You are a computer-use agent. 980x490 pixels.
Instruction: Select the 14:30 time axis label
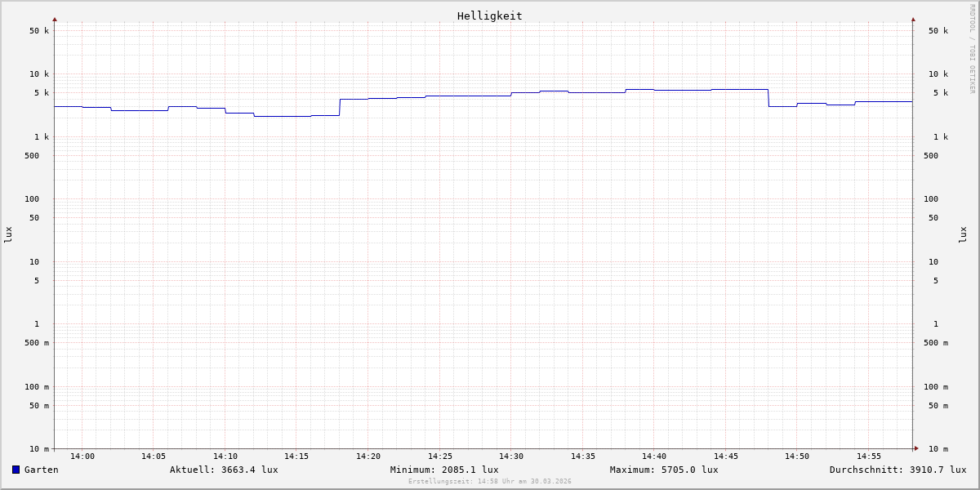pyautogui.click(x=511, y=457)
